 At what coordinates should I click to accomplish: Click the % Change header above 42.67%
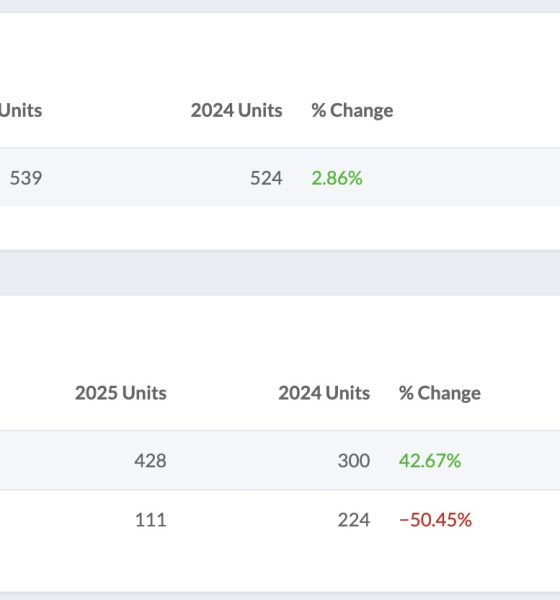(440, 393)
